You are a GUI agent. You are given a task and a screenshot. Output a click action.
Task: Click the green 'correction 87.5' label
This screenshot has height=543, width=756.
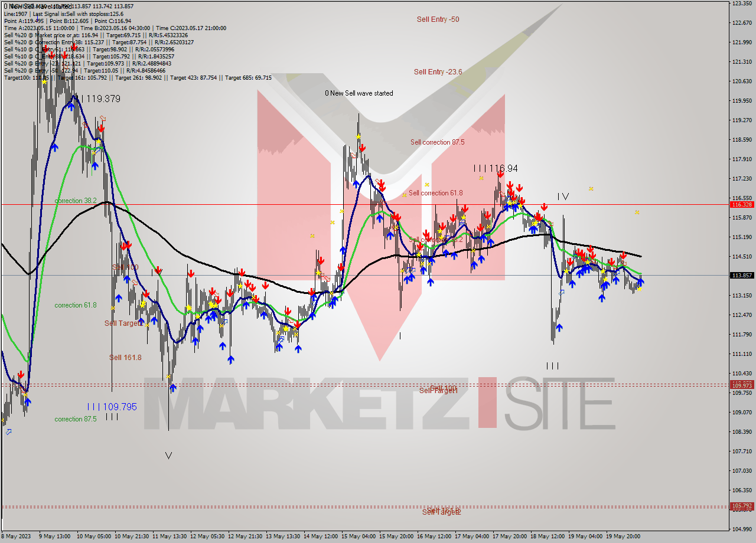tap(76, 419)
